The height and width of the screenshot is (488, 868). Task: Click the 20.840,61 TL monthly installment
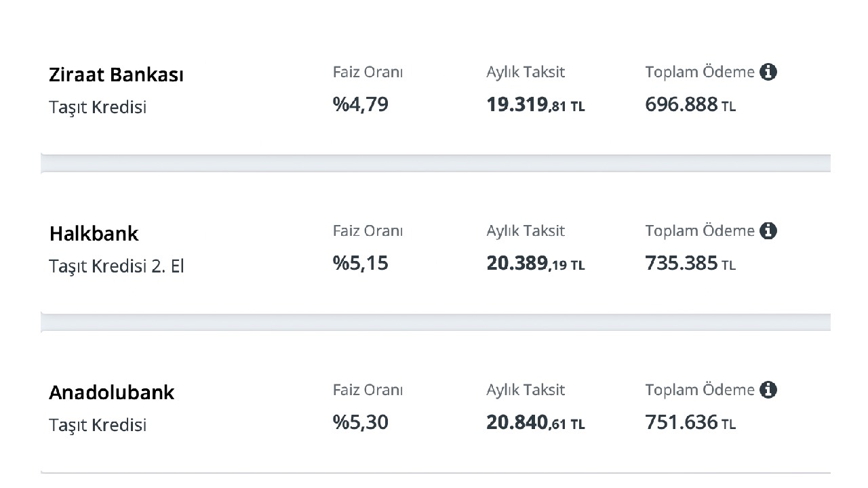[536, 423]
